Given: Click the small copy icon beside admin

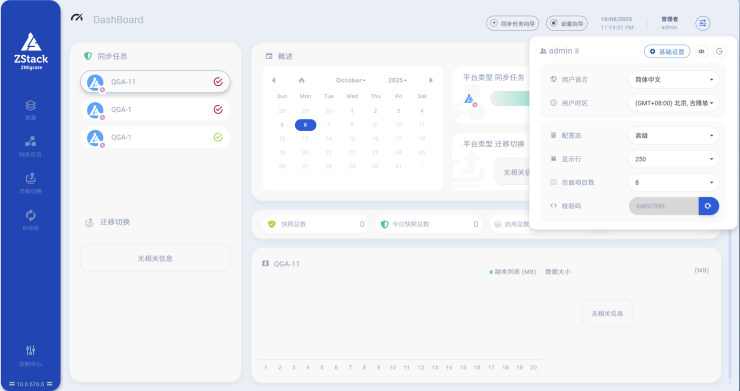Looking at the screenshot, I should pyautogui.click(x=577, y=51).
